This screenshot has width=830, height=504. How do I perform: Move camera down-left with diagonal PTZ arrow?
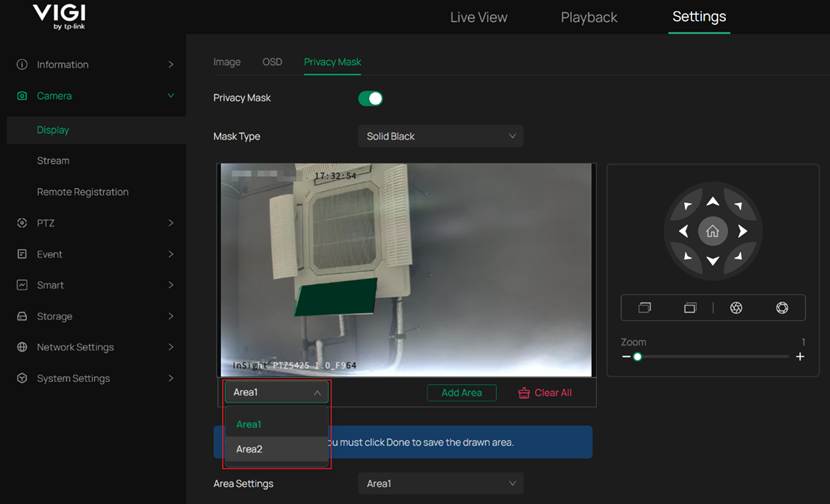(687, 257)
